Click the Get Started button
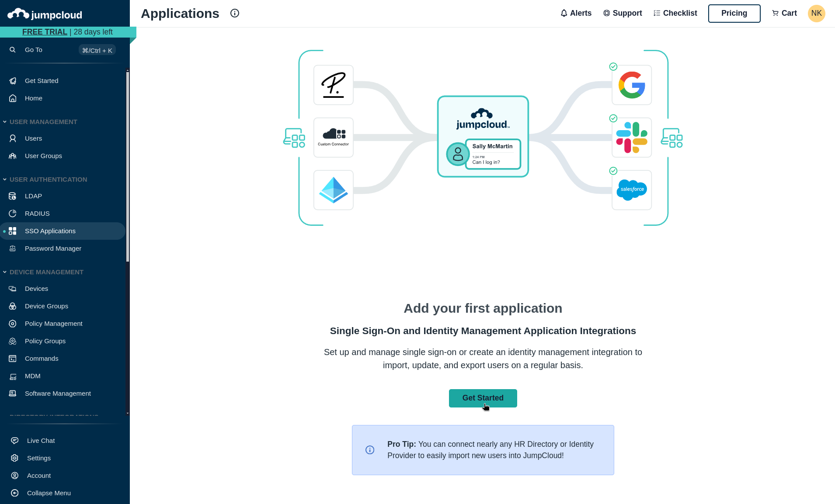The height and width of the screenshot is (504, 835). click(483, 398)
